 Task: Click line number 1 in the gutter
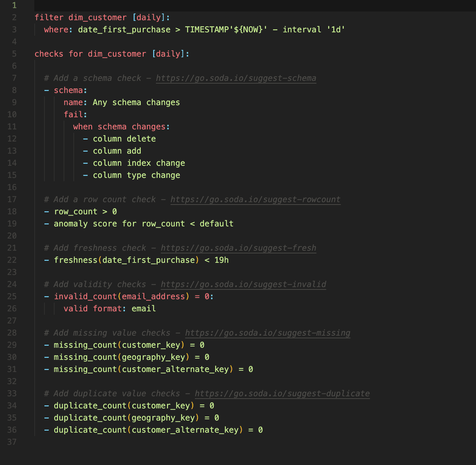pos(14,5)
